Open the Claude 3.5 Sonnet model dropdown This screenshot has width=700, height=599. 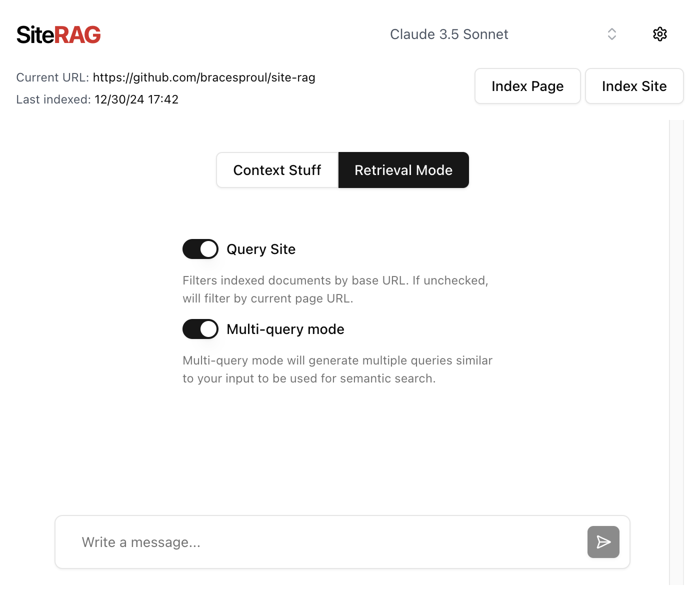pos(503,34)
